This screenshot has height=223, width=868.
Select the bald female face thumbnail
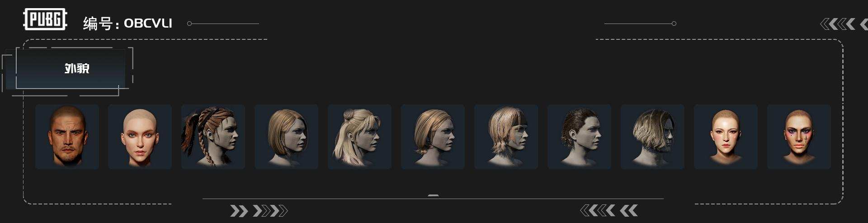(140, 137)
